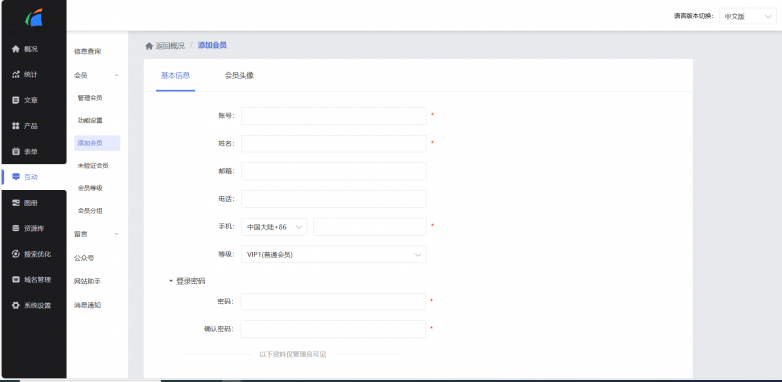Open the 搜索优化 SEO icon
The width and height of the screenshot is (782, 382).
(x=15, y=254)
